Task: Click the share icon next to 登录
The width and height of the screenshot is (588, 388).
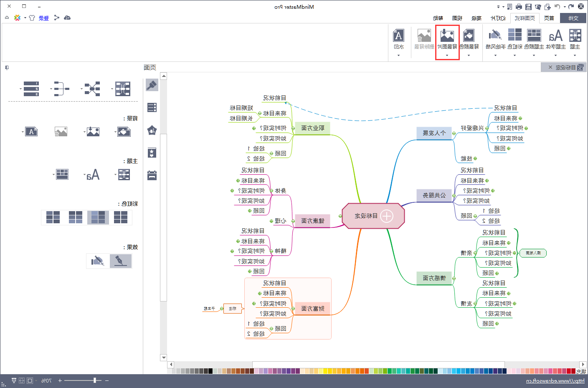Action: [57, 18]
